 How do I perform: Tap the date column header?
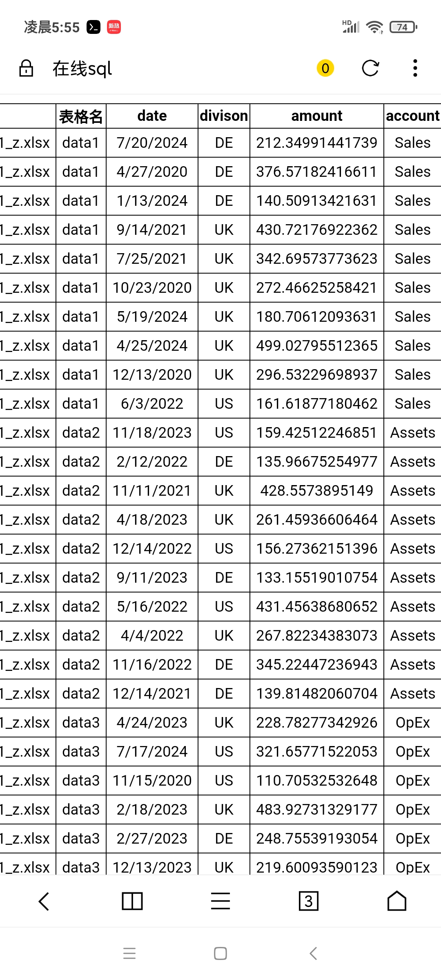pos(152,116)
